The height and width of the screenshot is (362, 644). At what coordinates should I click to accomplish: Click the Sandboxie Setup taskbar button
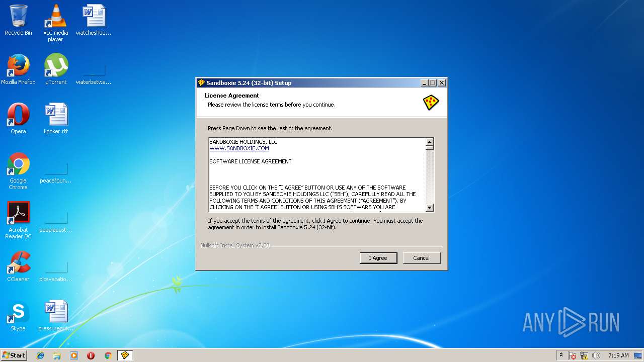(x=125, y=355)
